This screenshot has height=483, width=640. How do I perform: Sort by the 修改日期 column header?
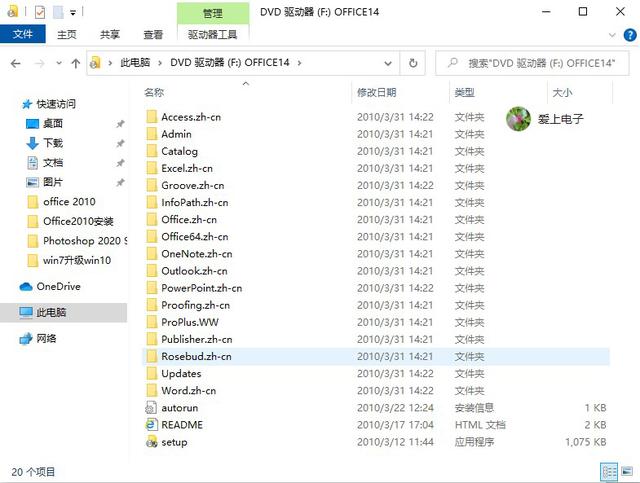click(x=377, y=93)
